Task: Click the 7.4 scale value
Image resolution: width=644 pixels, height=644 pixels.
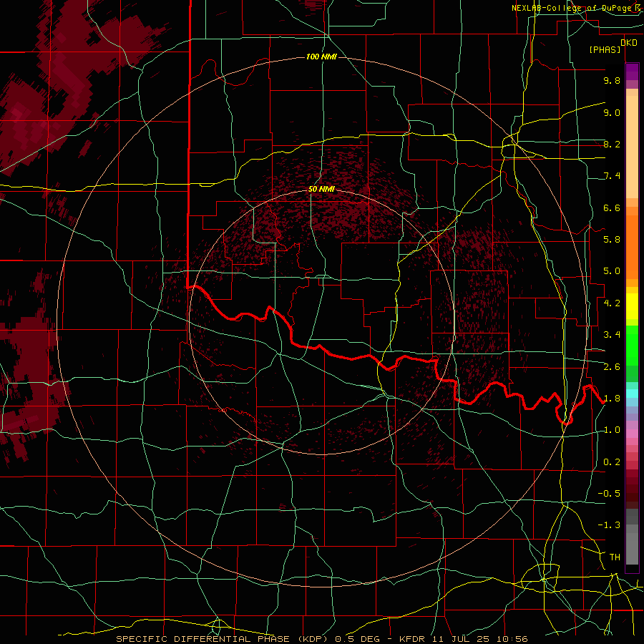Action: pos(612,176)
